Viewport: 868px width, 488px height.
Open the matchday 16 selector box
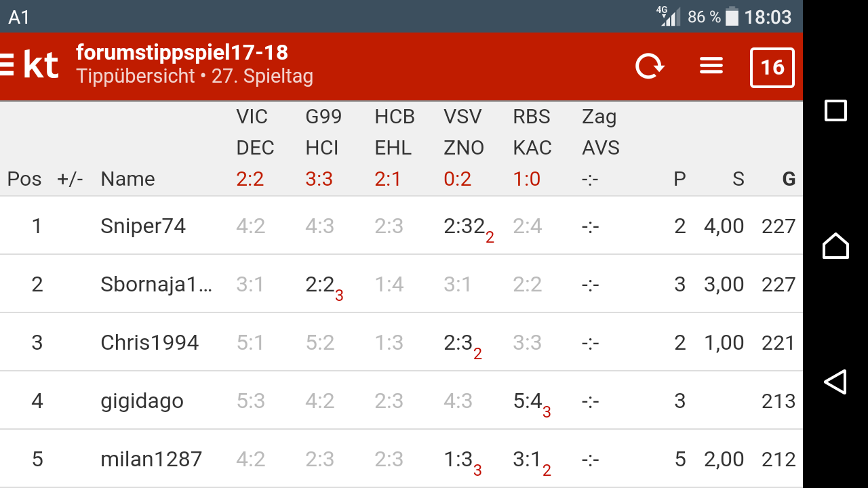tap(772, 67)
